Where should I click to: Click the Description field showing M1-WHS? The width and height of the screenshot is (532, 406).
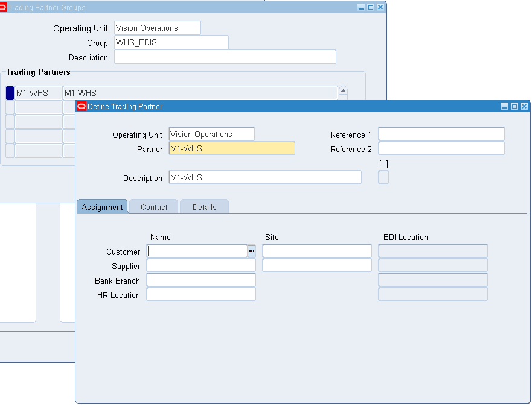264,177
